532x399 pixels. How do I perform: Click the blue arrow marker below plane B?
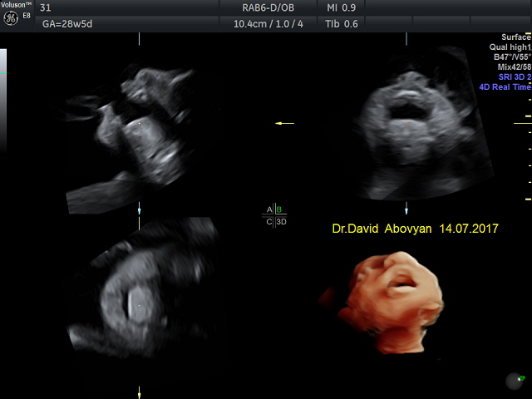[x=406, y=209]
